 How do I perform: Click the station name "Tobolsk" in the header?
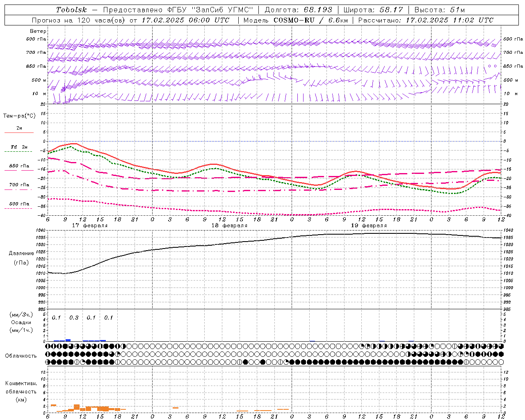click(x=72, y=10)
